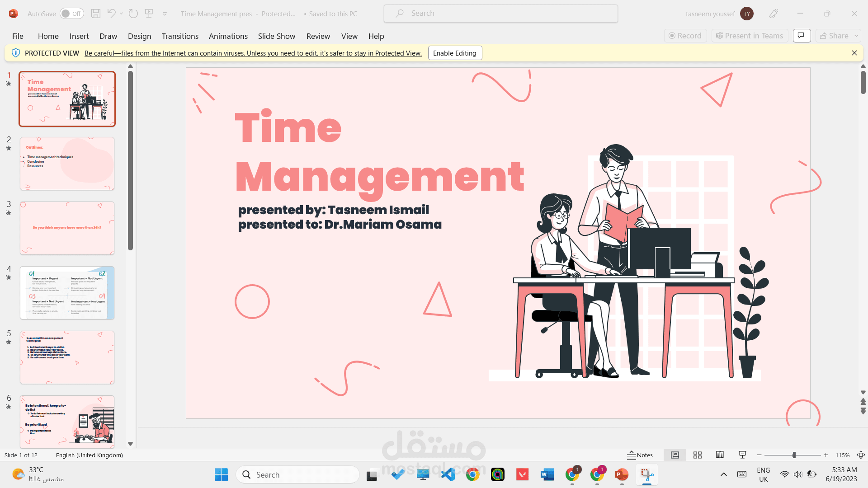Viewport: 868px width, 488px height.
Task: Switch to Slide Sorter view icon
Action: 698,455
